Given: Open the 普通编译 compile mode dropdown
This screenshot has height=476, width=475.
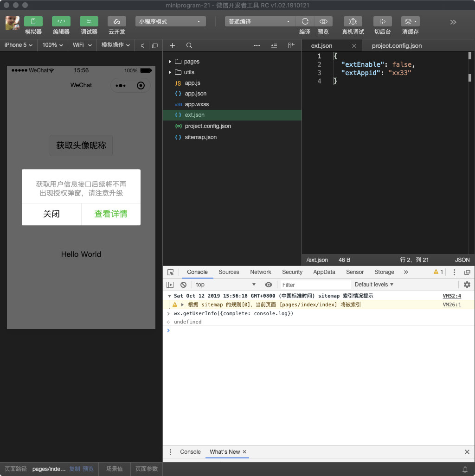Looking at the screenshot, I should coord(260,22).
